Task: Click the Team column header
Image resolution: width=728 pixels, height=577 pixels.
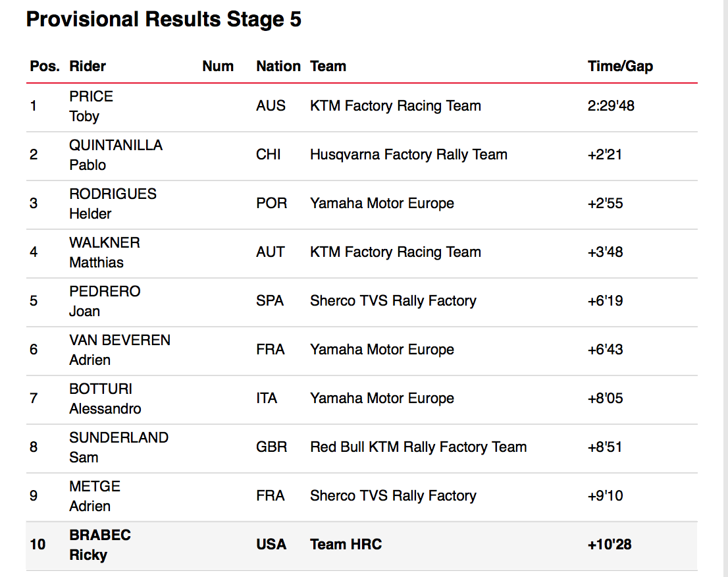Action: (x=328, y=67)
